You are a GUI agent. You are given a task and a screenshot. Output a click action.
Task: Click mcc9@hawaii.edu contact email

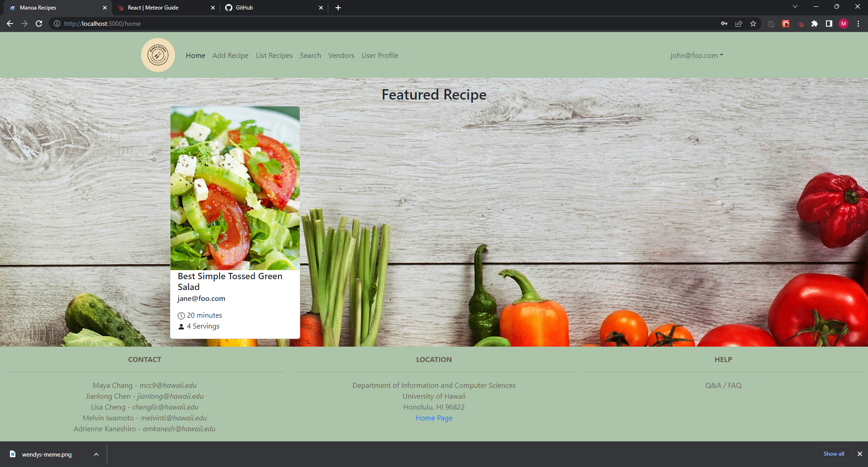(168, 386)
